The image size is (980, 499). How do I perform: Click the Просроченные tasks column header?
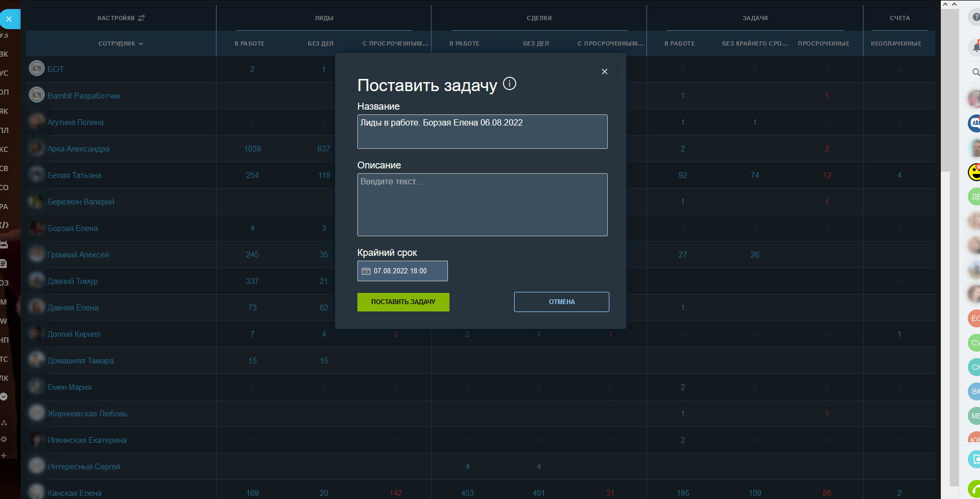823,43
